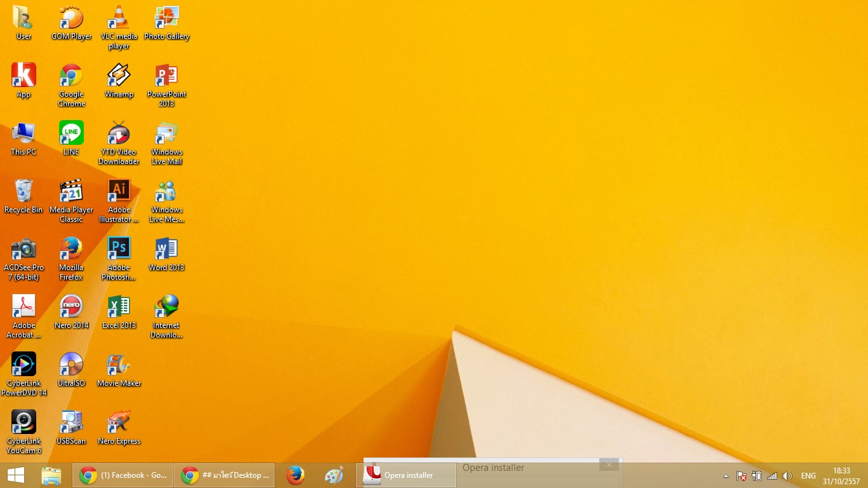Image resolution: width=868 pixels, height=488 pixels.
Task: Select the User folder desktop icon
Action: 24,24
